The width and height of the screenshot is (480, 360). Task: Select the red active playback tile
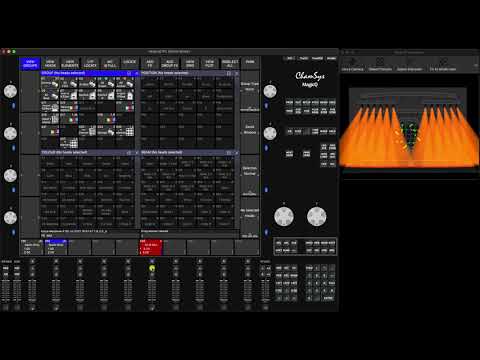click(x=151, y=247)
